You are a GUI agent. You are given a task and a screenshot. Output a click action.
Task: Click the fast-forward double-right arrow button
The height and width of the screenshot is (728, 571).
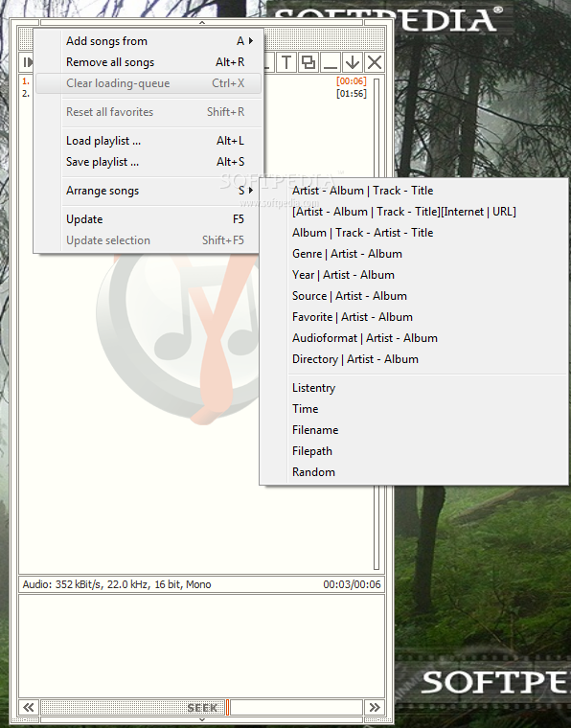(375, 708)
